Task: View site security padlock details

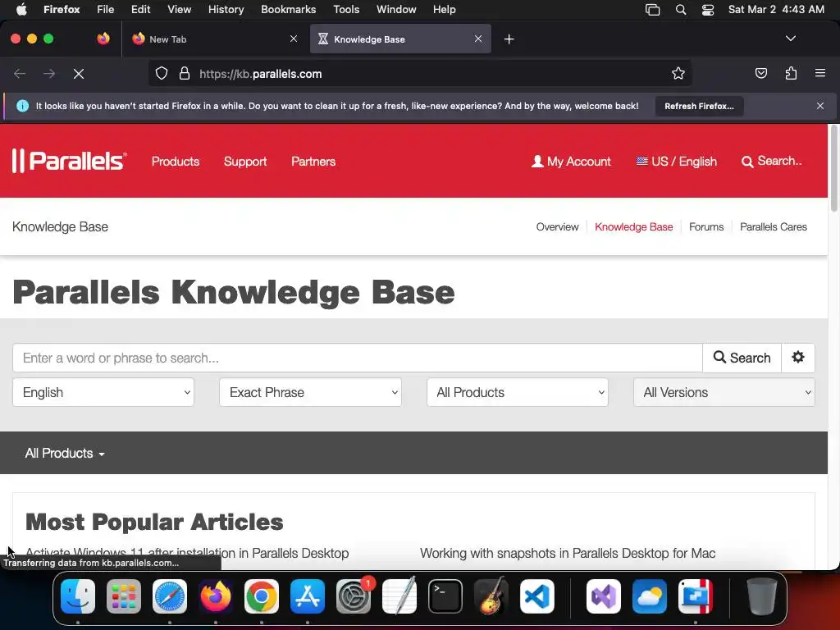Action: tap(185, 74)
